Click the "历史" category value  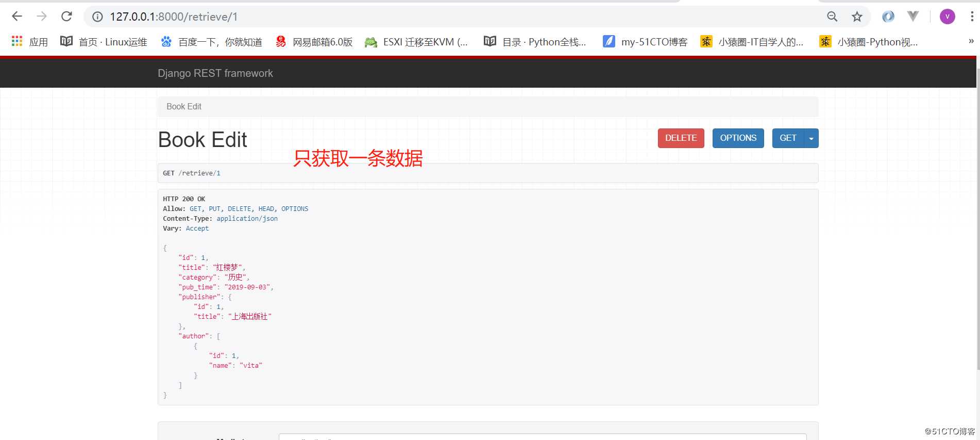pyautogui.click(x=235, y=277)
